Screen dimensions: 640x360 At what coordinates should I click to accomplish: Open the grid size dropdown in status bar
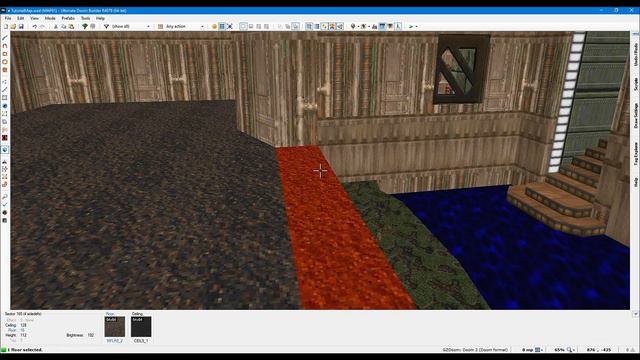click(542, 350)
